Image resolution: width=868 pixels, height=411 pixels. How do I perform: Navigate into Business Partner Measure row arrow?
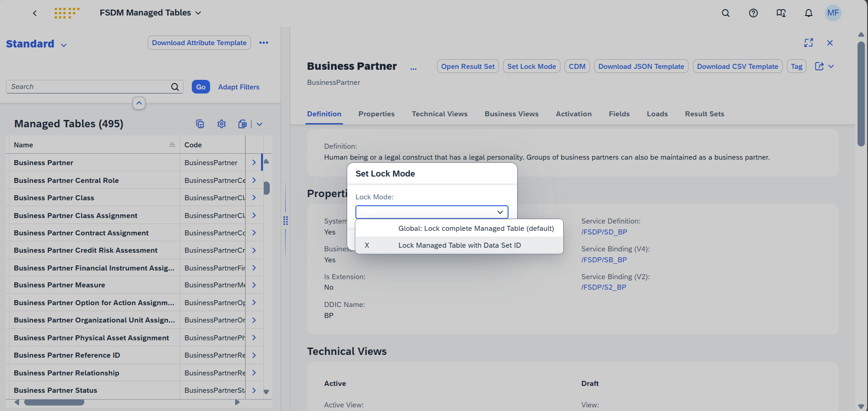click(x=254, y=285)
